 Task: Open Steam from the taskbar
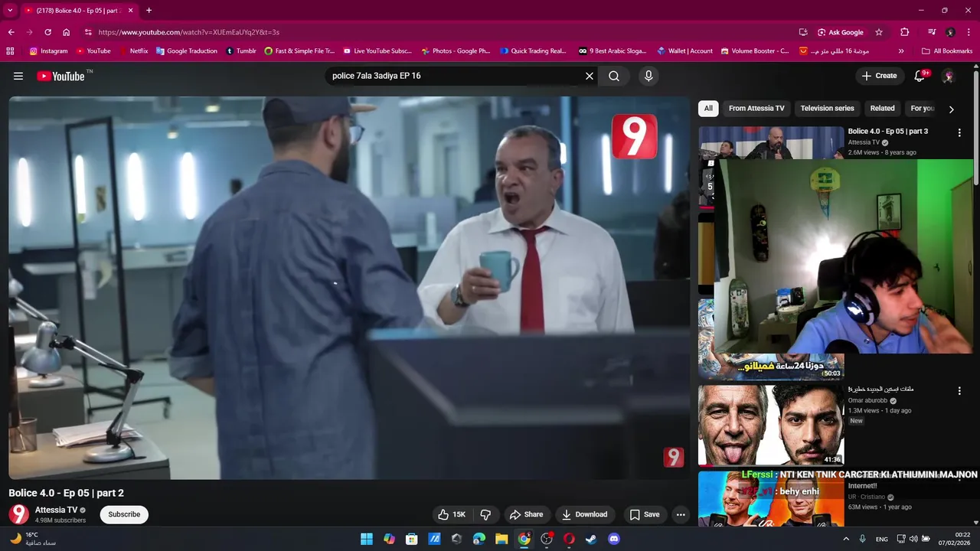point(591,539)
